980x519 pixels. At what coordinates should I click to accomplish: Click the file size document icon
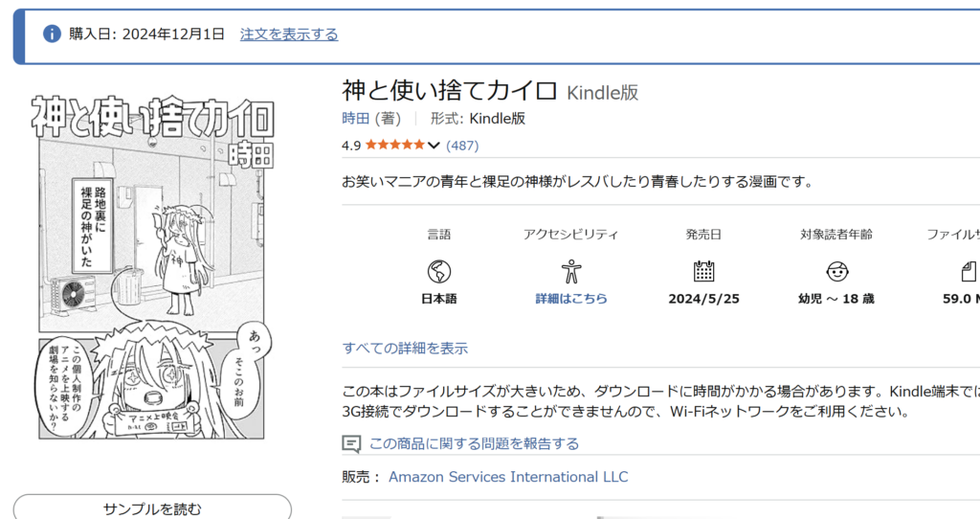[x=967, y=271]
